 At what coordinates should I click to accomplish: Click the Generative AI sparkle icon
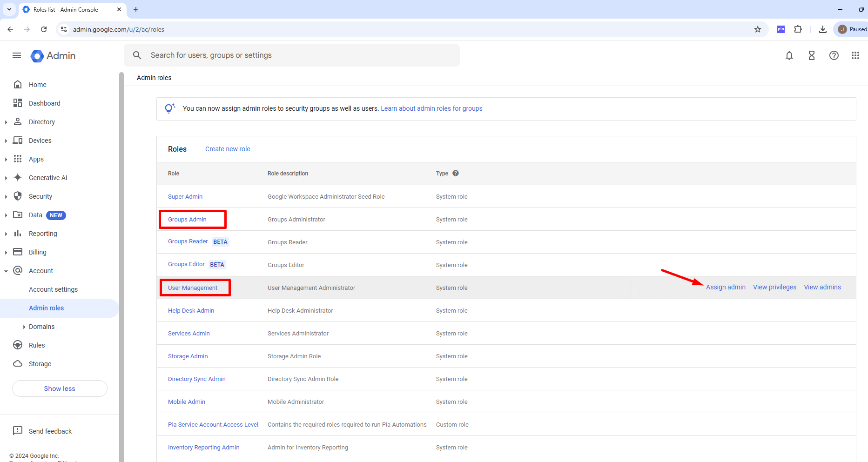18,177
